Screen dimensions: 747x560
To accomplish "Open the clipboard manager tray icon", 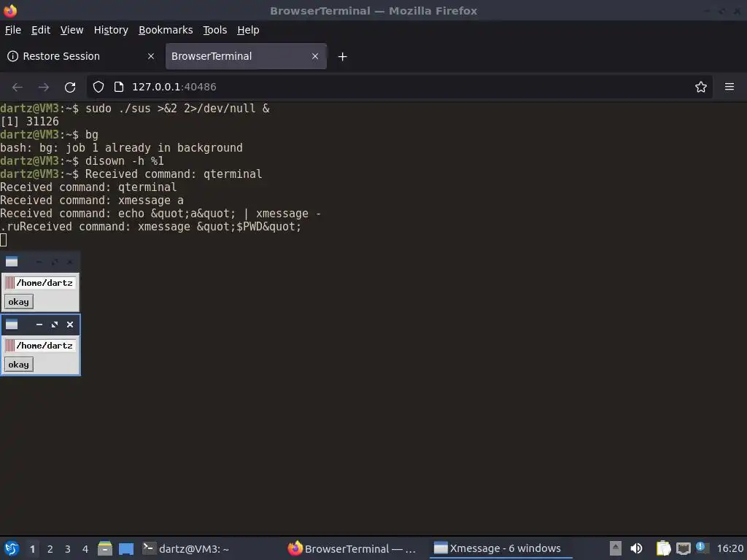I will click(x=663, y=548).
